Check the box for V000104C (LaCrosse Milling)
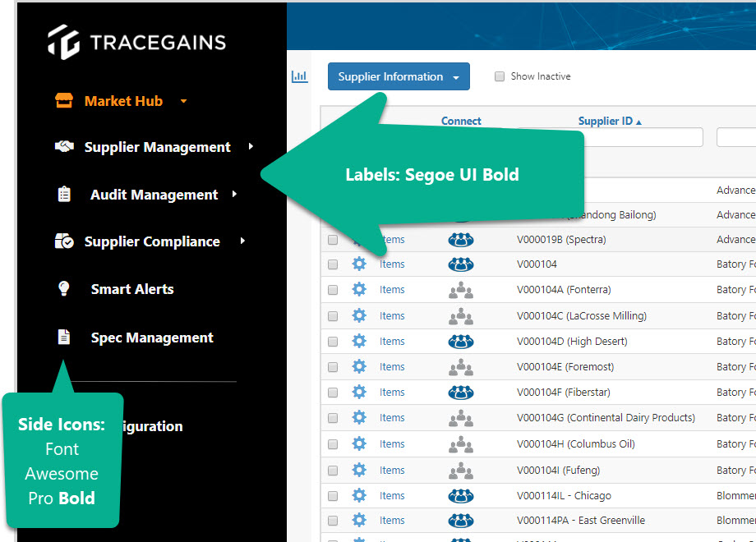The width and height of the screenshot is (756, 542). click(333, 315)
